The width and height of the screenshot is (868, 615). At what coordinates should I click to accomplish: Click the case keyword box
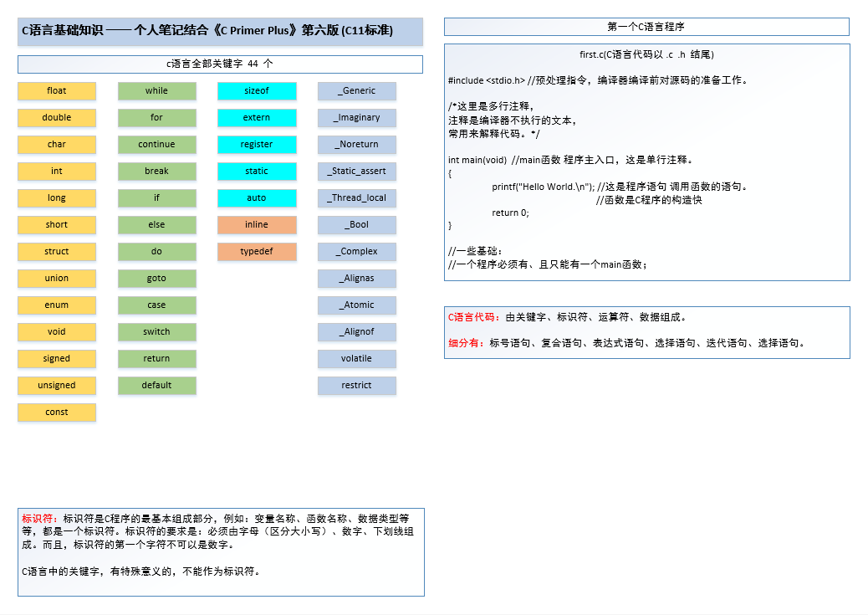tap(156, 305)
